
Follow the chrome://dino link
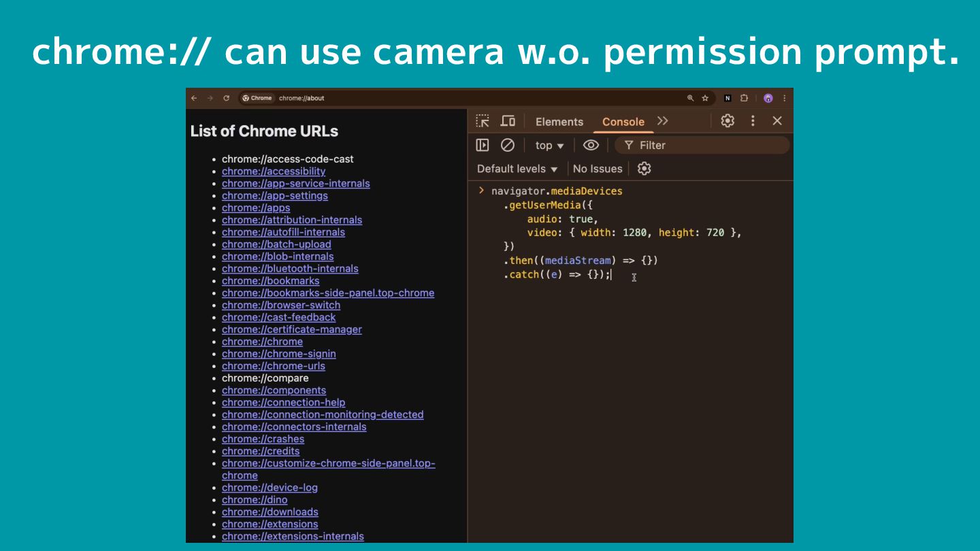(255, 500)
